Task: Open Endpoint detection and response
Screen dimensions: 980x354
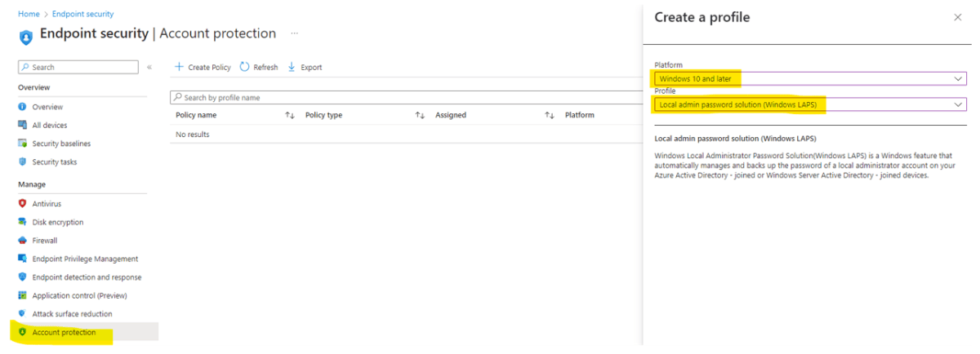Action: click(x=87, y=277)
